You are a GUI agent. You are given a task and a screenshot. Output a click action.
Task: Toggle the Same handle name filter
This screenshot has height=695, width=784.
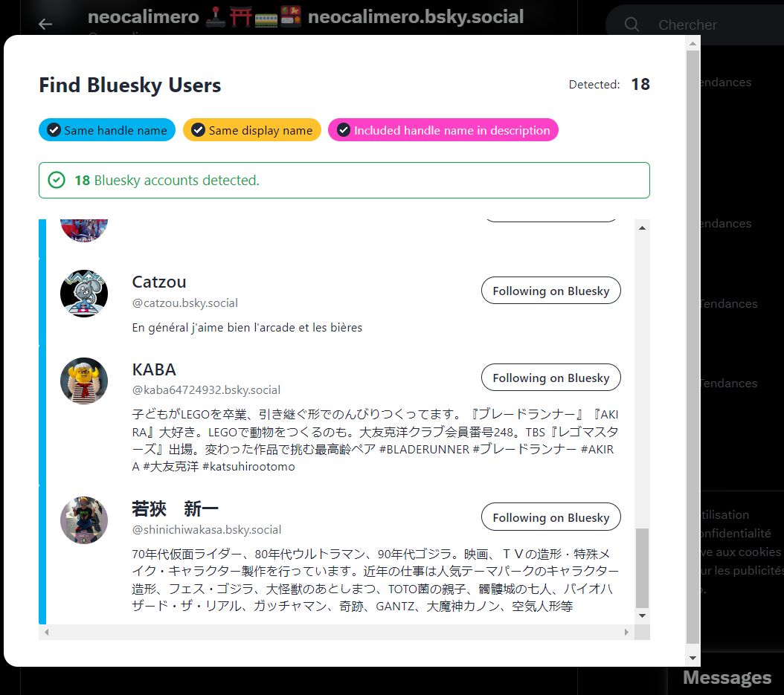click(x=107, y=130)
